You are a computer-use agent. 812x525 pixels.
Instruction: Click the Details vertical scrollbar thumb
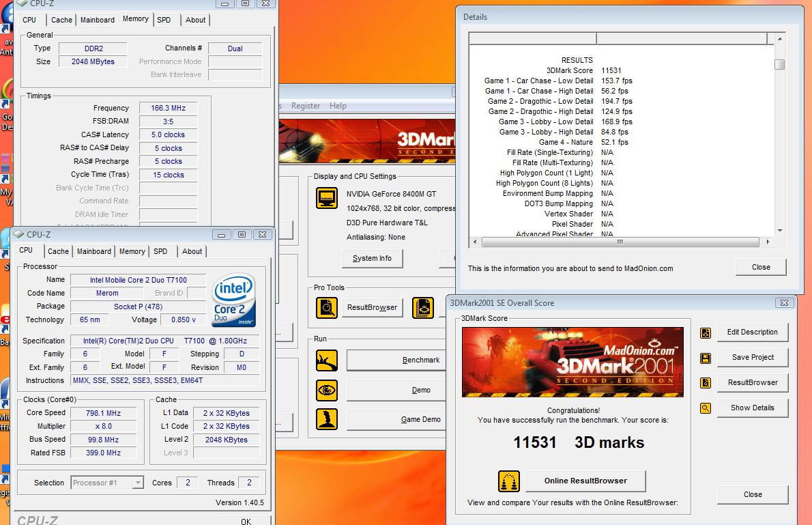point(779,64)
